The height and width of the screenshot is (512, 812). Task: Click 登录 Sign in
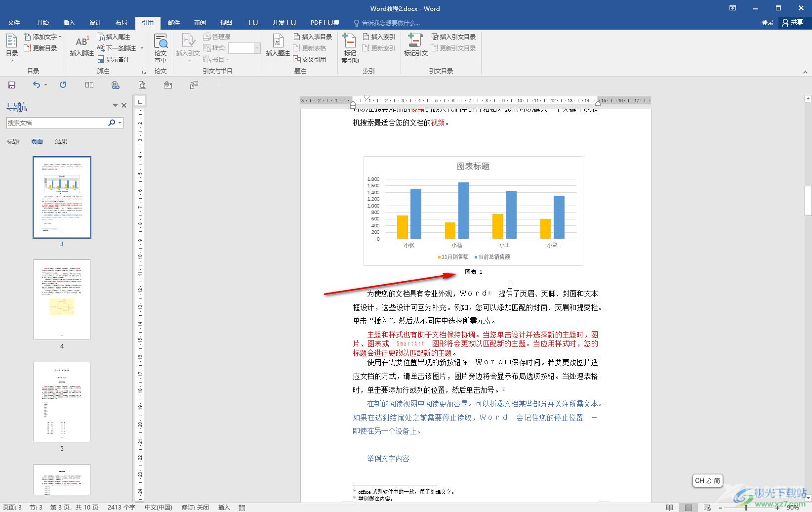tap(767, 23)
